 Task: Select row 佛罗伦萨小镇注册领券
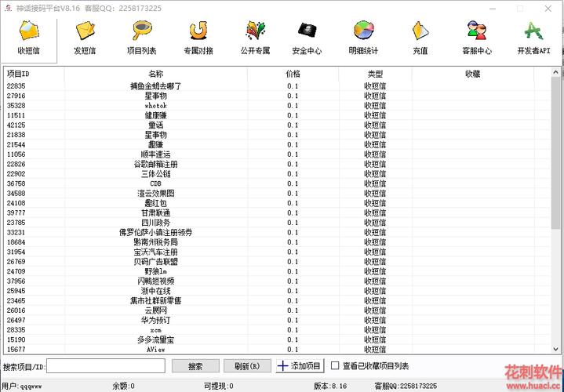coord(277,232)
